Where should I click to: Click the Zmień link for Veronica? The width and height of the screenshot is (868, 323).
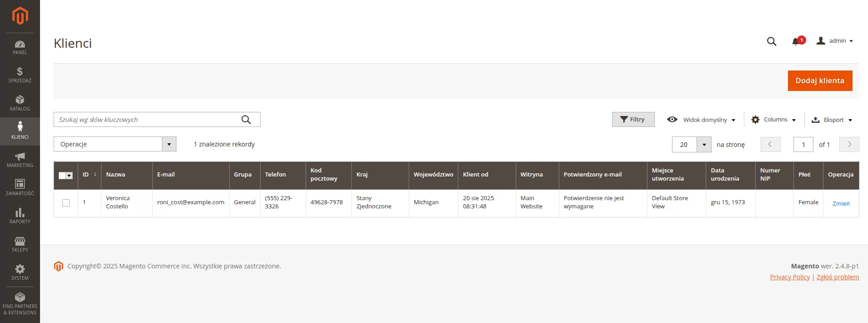(841, 203)
